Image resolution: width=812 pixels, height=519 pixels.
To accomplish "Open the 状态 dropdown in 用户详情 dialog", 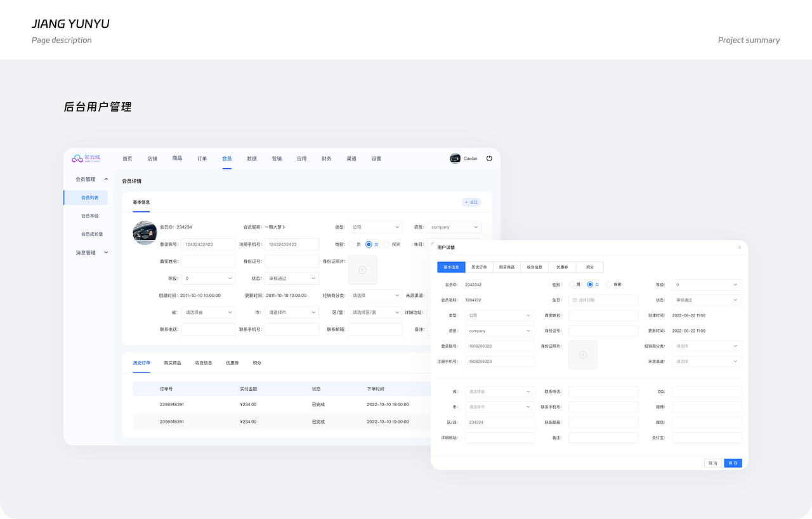I will click(707, 300).
